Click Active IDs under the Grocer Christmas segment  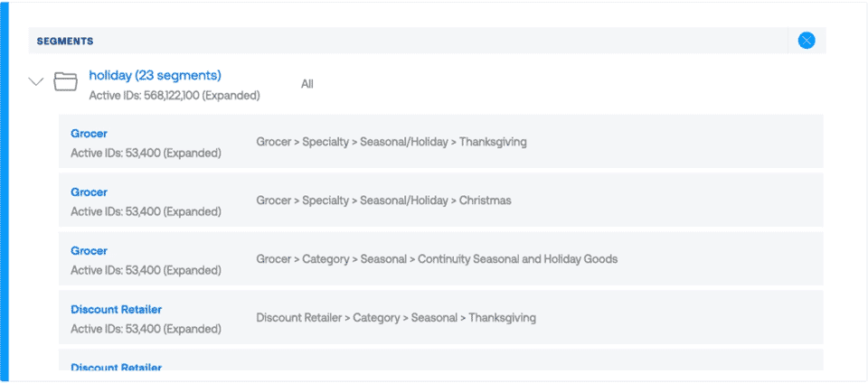[146, 211]
